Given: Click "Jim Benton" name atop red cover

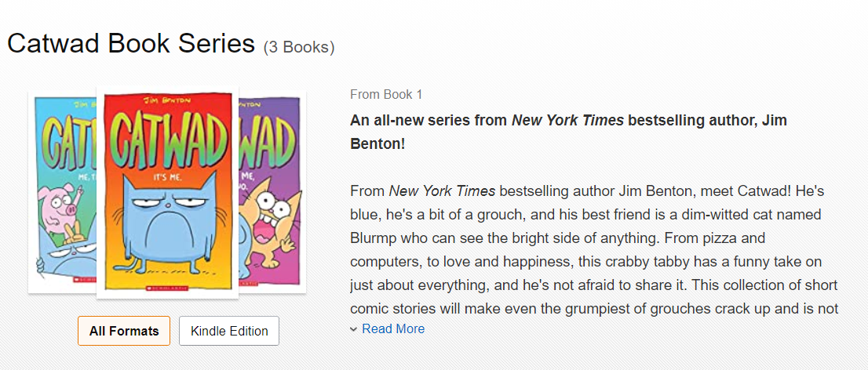Looking at the screenshot, I should point(166,97).
